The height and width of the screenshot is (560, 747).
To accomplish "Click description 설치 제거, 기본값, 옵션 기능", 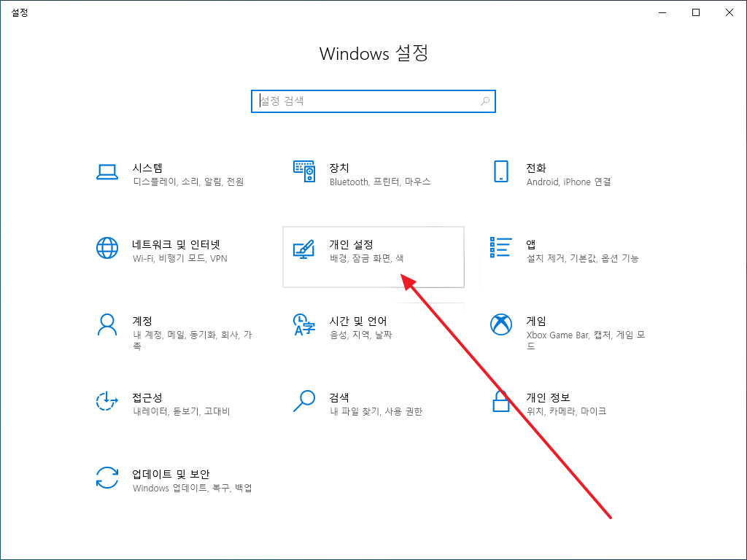I will (x=582, y=259).
